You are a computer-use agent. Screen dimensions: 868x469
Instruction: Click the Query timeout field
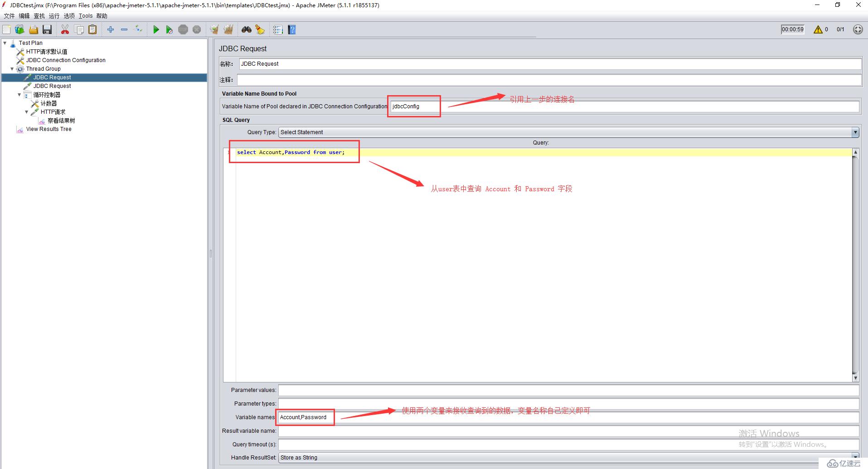pos(568,445)
